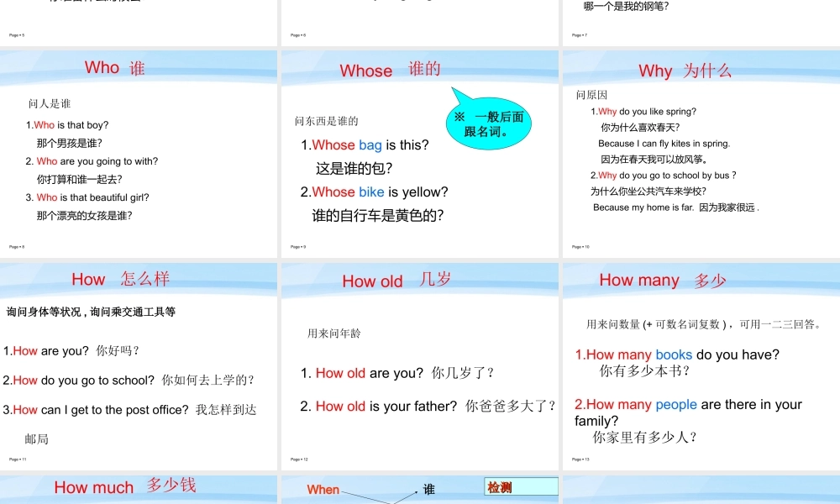This screenshot has height=504, width=840.
Task: Click the sentence "Who is that boy?"
Action: [x=71, y=125]
